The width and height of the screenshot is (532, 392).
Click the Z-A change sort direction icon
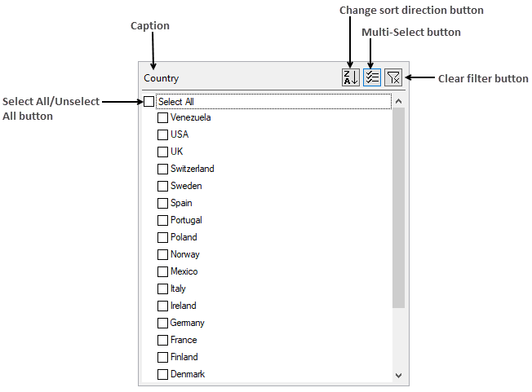point(351,77)
